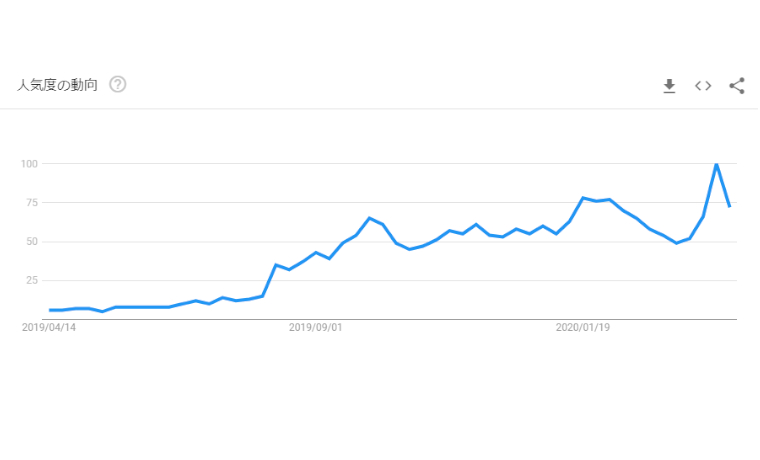This screenshot has height=460, width=760.
Task: Click the line's dip just before the 100 peak
Action: tap(677, 243)
